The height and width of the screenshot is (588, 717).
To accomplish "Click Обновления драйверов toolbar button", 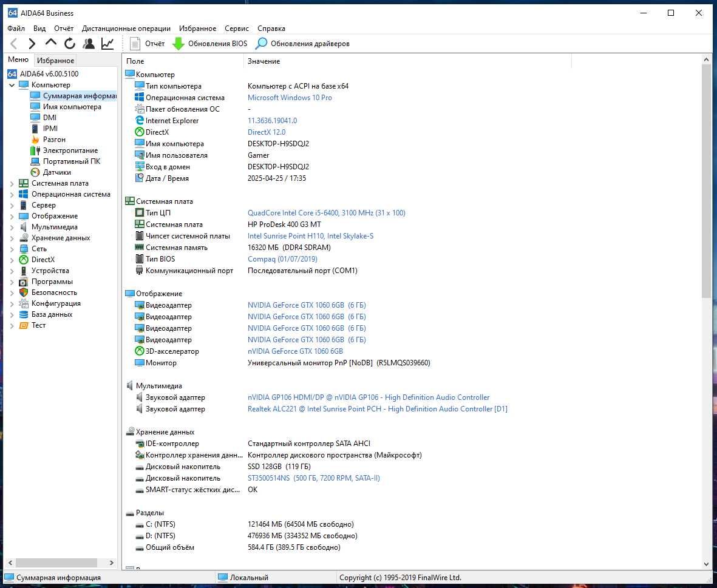I will 302,44.
